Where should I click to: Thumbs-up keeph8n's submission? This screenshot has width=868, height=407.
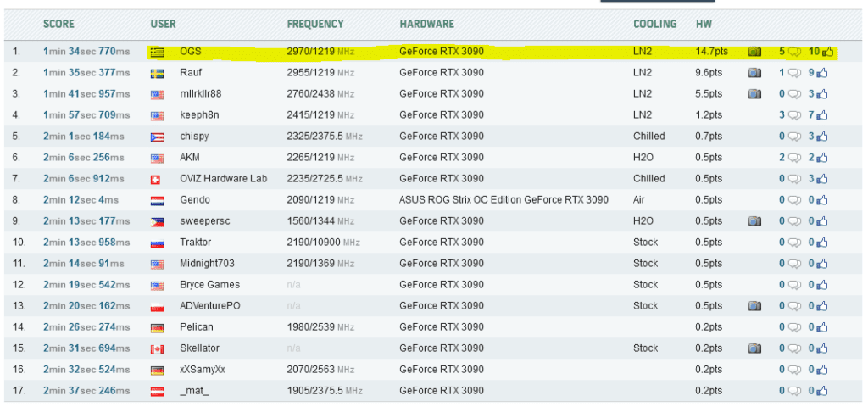(821, 115)
